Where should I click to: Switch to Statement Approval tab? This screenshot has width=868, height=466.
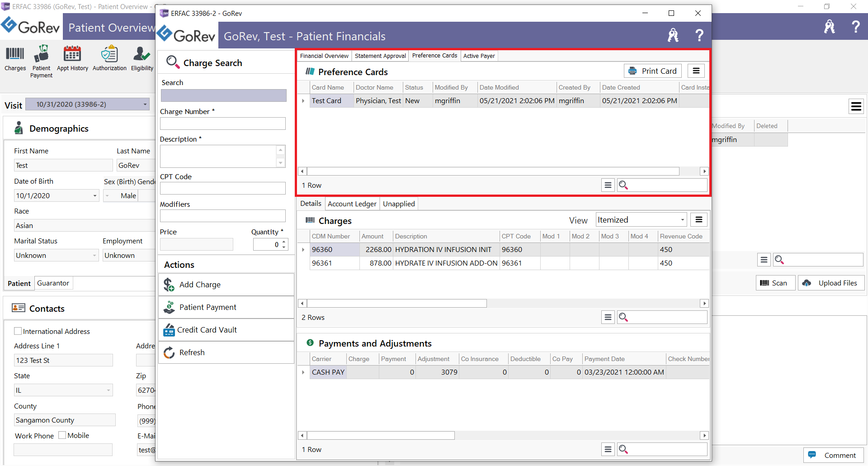pyautogui.click(x=380, y=56)
